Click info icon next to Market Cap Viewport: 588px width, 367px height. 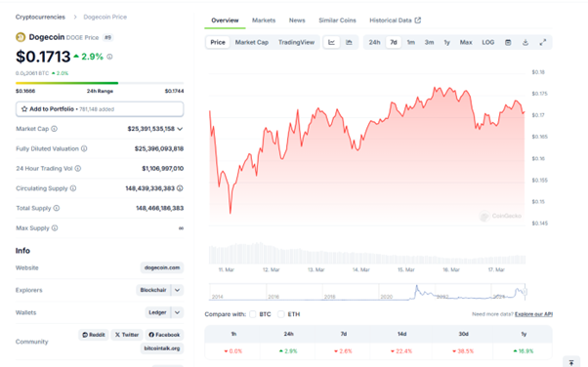click(54, 129)
